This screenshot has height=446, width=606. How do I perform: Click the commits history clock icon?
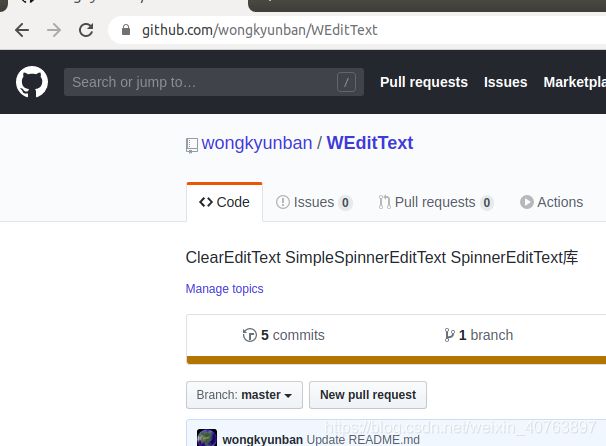pyautogui.click(x=250, y=335)
